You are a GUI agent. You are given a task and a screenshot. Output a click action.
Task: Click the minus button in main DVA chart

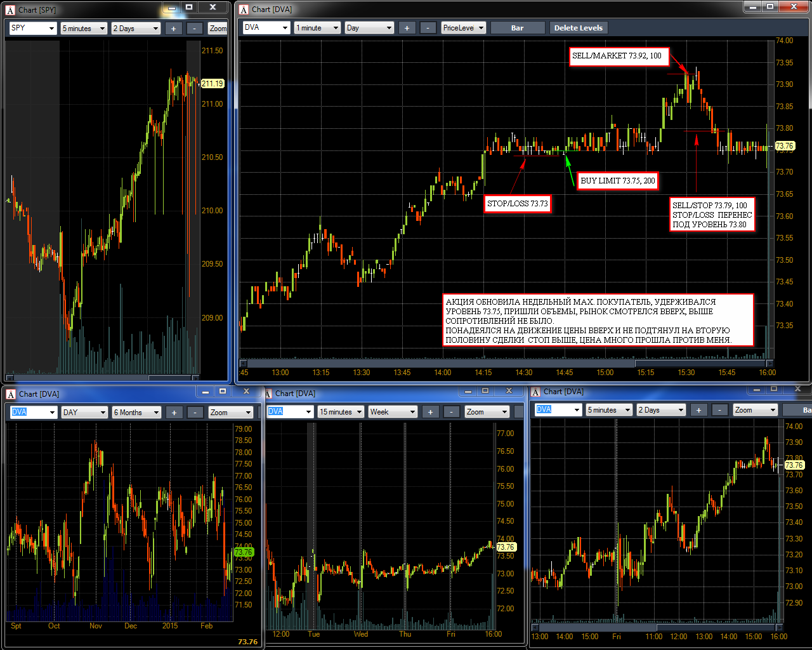pyautogui.click(x=428, y=27)
